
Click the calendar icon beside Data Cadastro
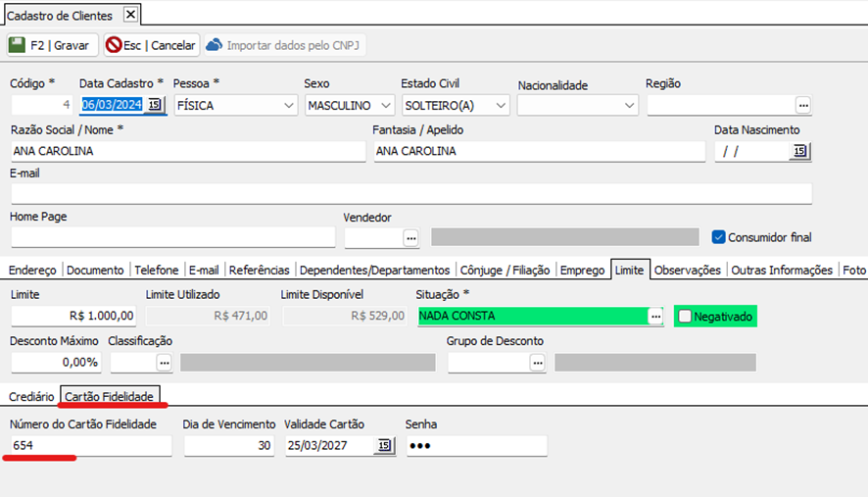155,105
